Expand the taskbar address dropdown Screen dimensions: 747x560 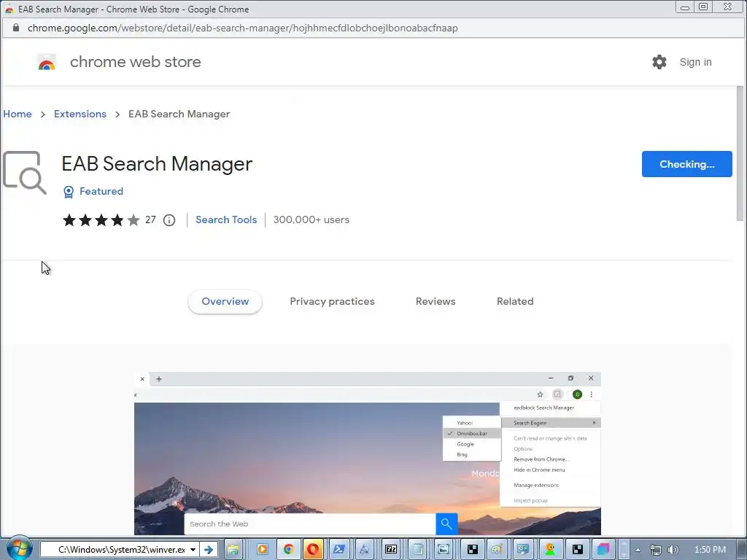click(x=193, y=550)
